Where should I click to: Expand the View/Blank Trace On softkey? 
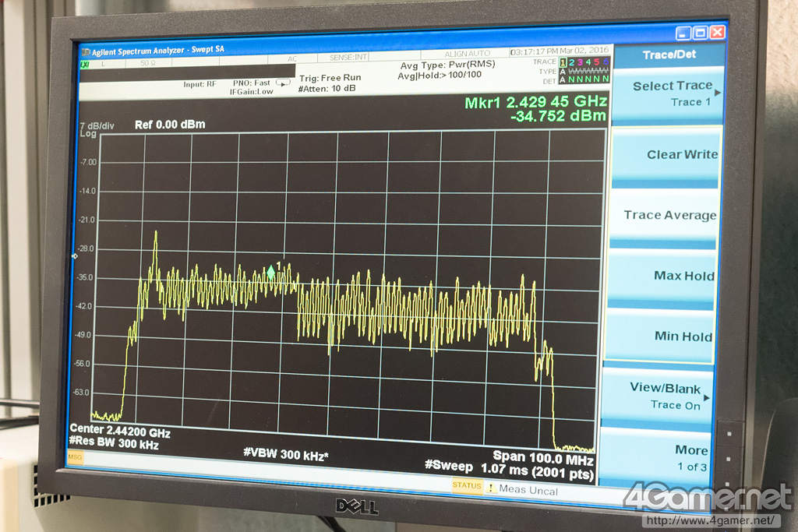click(658, 396)
